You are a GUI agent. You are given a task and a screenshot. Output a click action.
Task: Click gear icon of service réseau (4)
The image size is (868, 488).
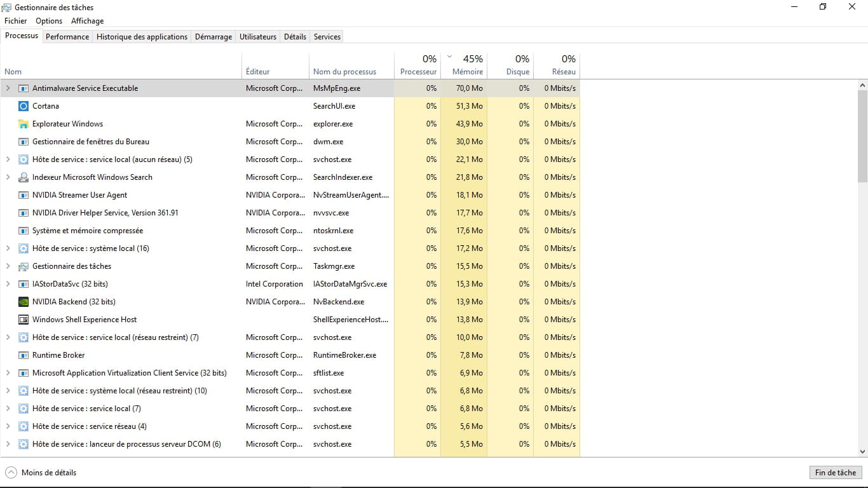(24, 426)
